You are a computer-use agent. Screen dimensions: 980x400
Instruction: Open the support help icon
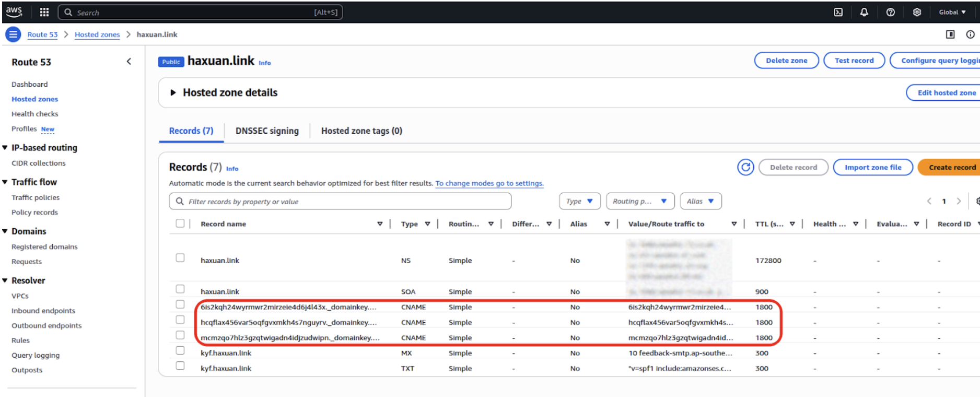coord(890,12)
